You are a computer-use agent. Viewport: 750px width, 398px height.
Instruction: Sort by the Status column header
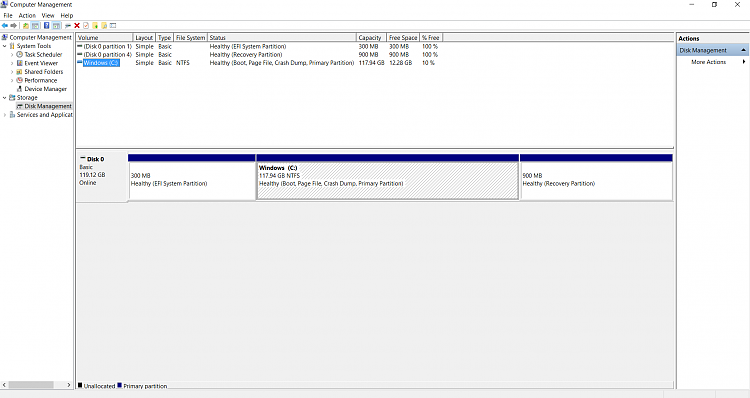pos(282,37)
